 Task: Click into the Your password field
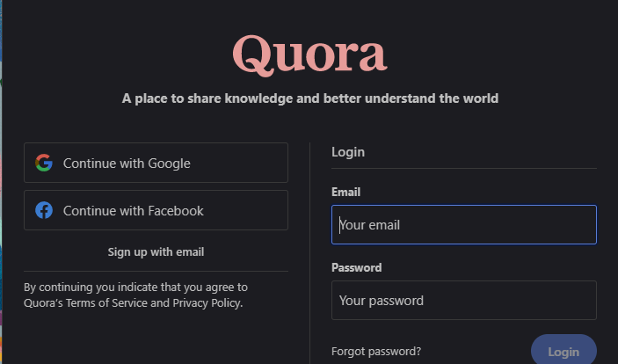coord(464,301)
